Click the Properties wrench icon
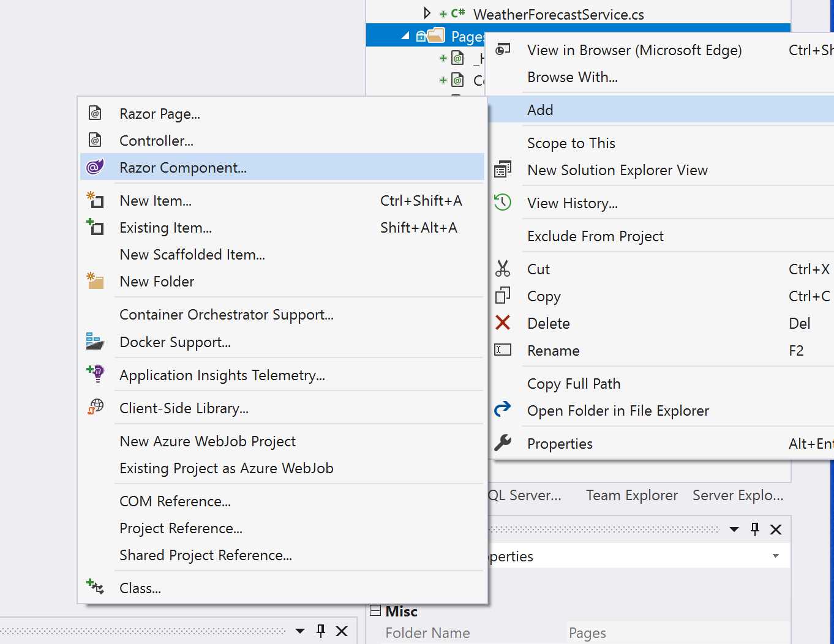 [503, 443]
